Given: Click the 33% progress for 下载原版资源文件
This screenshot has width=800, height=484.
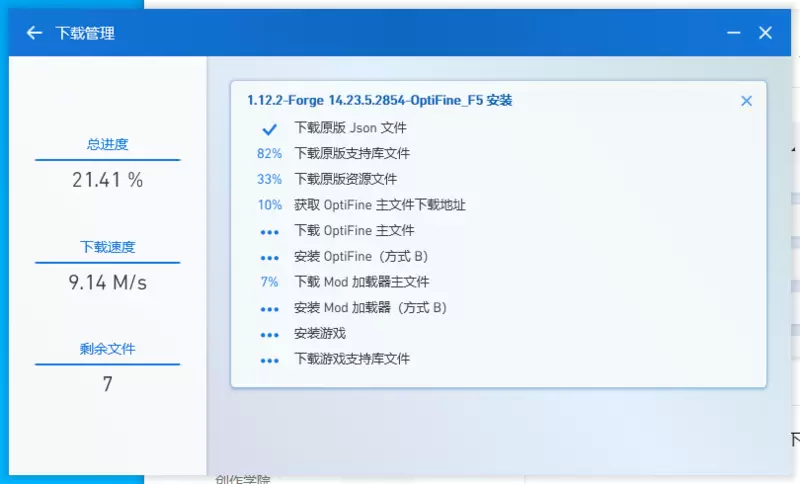Looking at the screenshot, I should (269, 179).
